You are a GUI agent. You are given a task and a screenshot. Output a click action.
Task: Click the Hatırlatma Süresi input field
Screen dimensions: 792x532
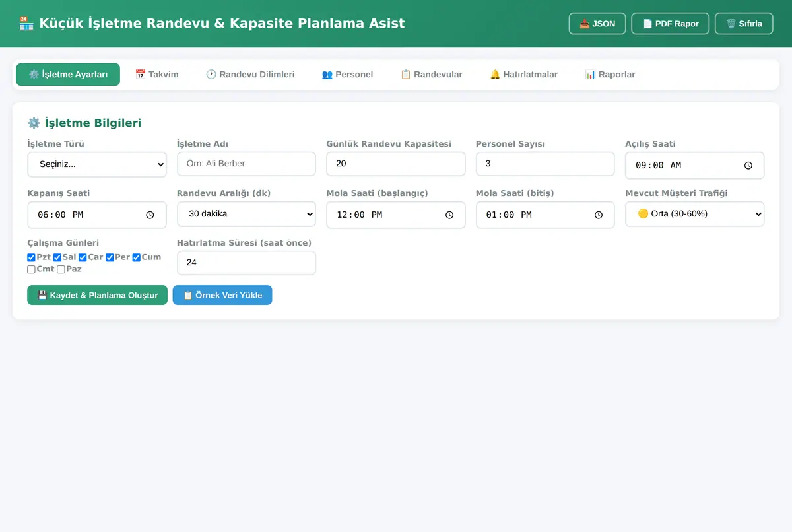tap(246, 263)
